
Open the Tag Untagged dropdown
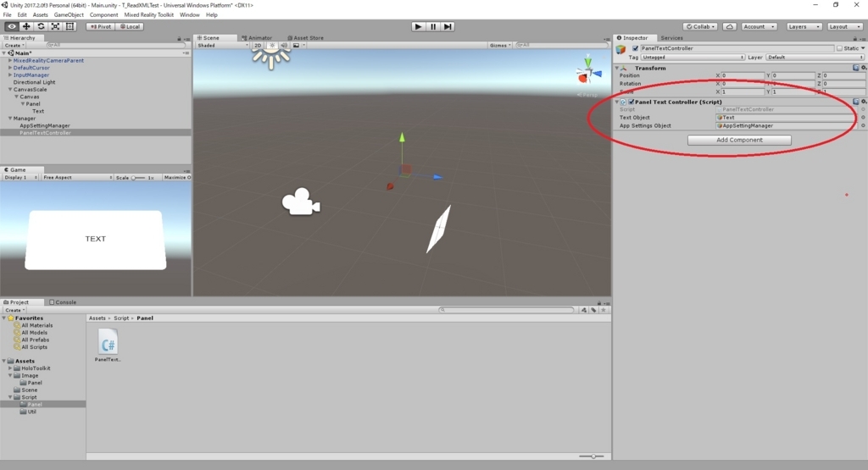point(693,57)
